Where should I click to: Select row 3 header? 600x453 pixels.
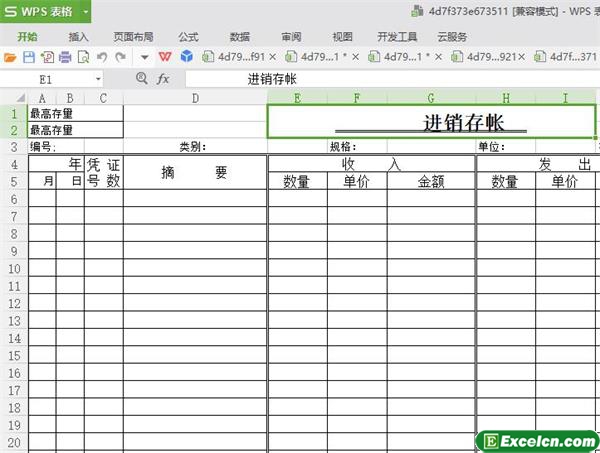pyautogui.click(x=14, y=147)
